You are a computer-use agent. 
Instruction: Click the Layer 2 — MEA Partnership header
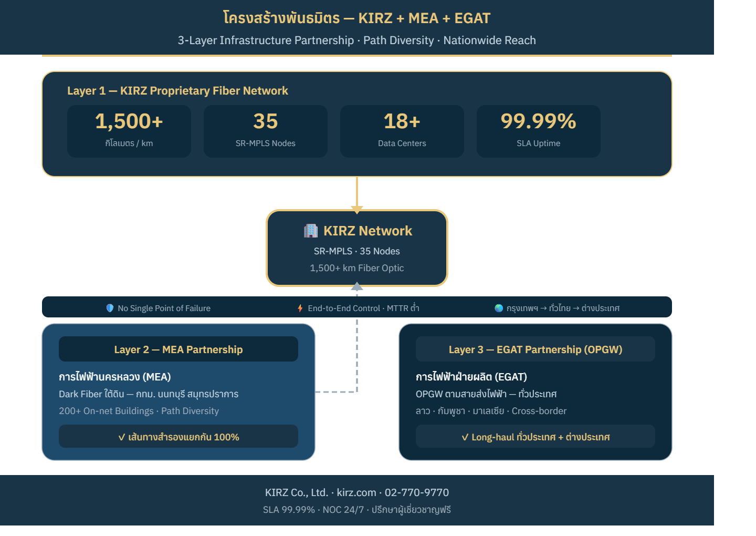[x=178, y=349]
